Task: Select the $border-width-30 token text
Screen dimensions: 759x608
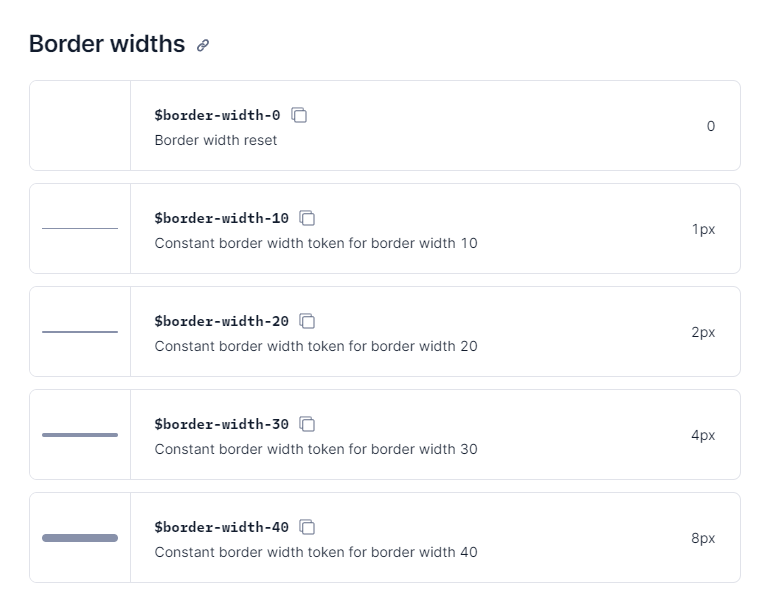Action: click(x=222, y=425)
